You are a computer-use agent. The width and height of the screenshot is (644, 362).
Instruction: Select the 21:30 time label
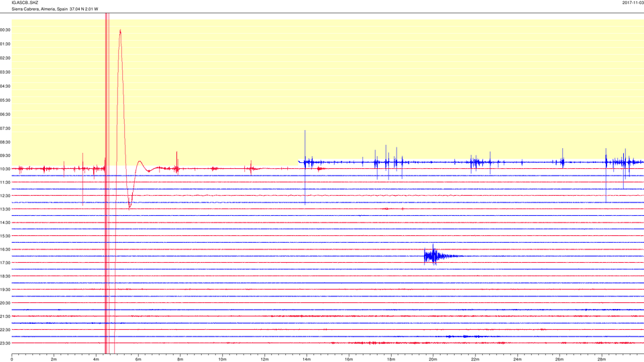(x=5, y=316)
